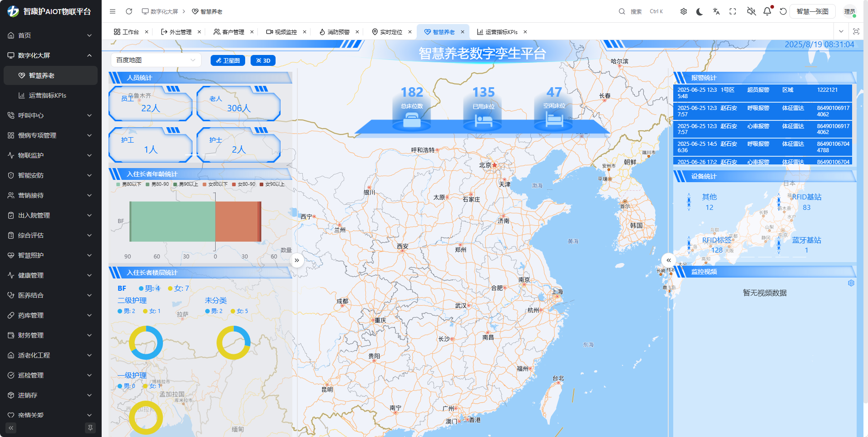Switch to the 客户管理 tab
This screenshot has width=868, height=437.
coord(229,32)
